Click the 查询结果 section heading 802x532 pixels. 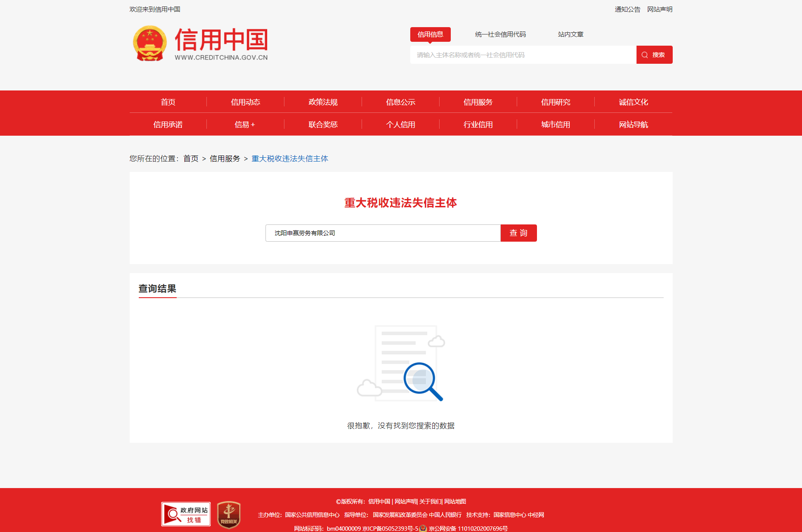click(157, 289)
